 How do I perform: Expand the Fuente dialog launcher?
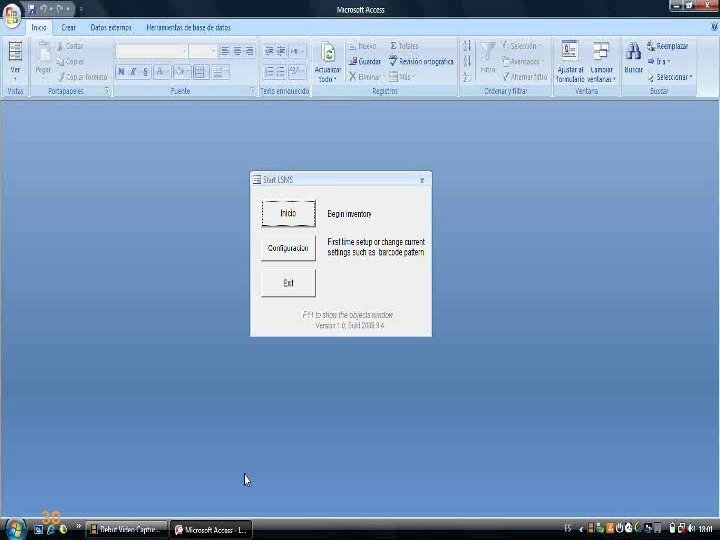[252, 91]
